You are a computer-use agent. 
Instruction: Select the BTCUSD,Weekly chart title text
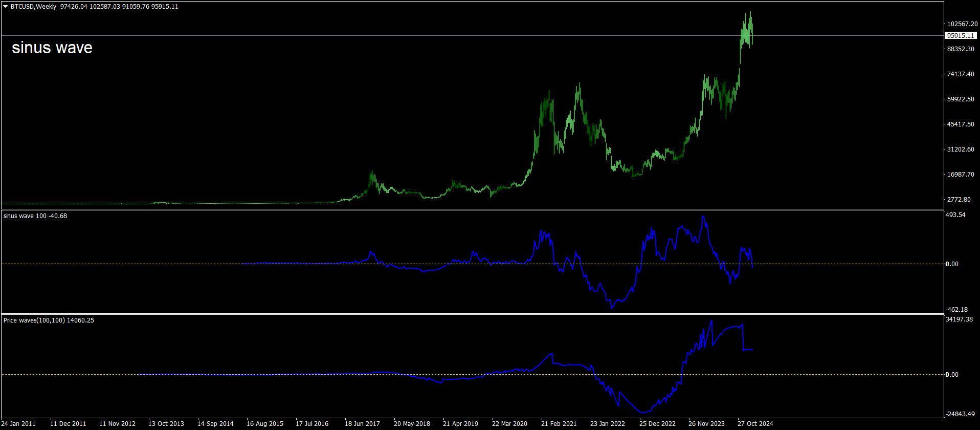(x=33, y=7)
